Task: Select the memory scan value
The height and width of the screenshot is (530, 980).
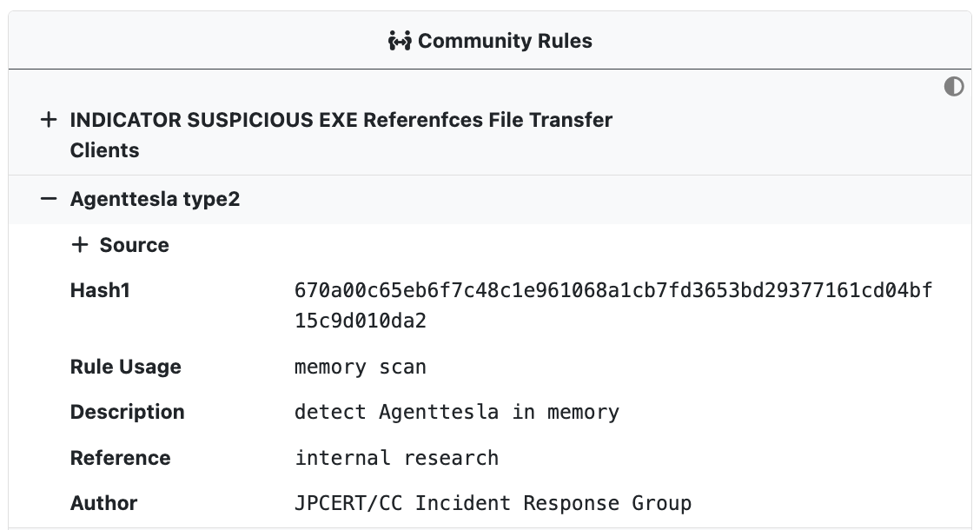Action: pyautogui.click(x=360, y=367)
